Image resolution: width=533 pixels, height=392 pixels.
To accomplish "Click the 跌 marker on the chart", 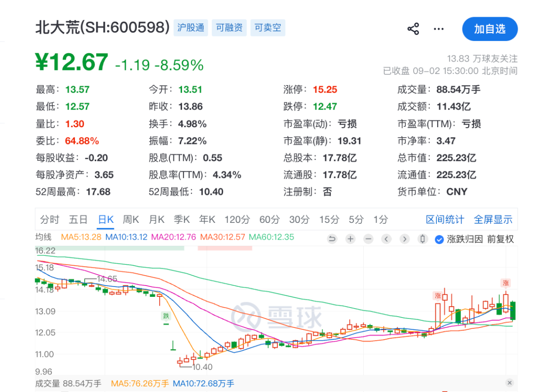I will tap(166, 316).
